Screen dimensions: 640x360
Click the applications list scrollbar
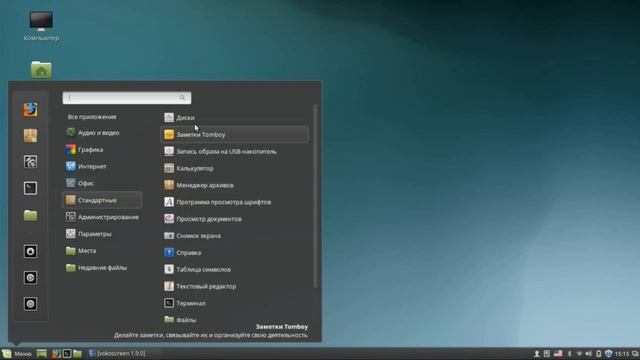click(x=315, y=196)
